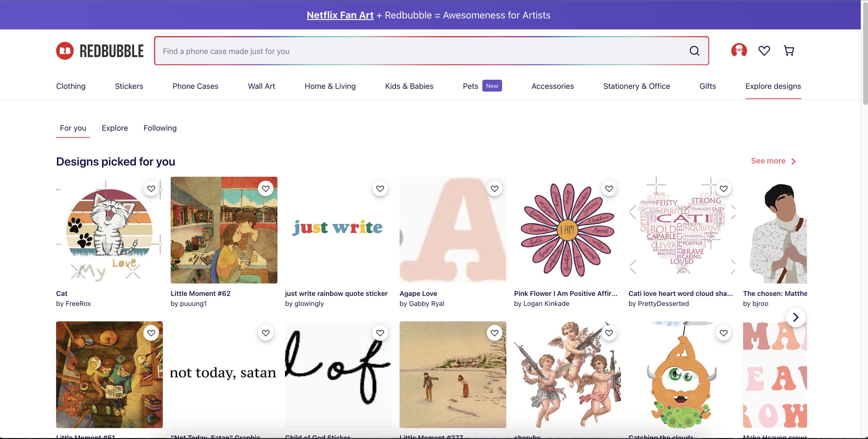The height and width of the screenshot is (439, 868).
Task: Favorite the Pink Flower I Am design
Action: 609,189
